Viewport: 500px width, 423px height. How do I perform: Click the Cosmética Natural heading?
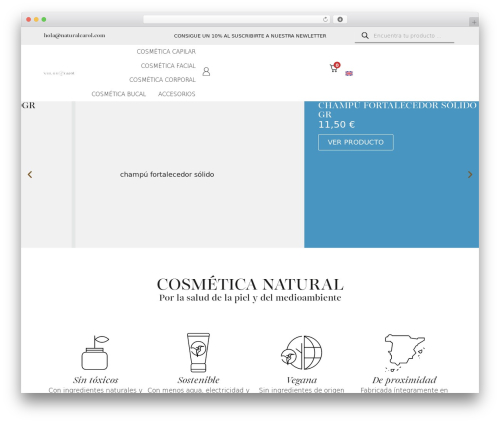click(x=250, y=284)
